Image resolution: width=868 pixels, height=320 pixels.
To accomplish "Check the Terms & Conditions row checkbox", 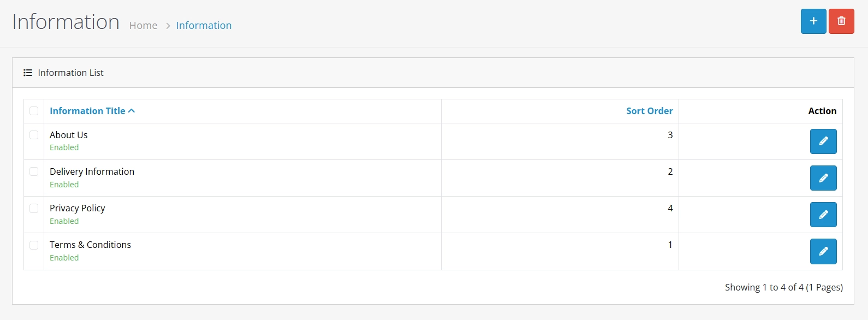I will pos(34,245).
